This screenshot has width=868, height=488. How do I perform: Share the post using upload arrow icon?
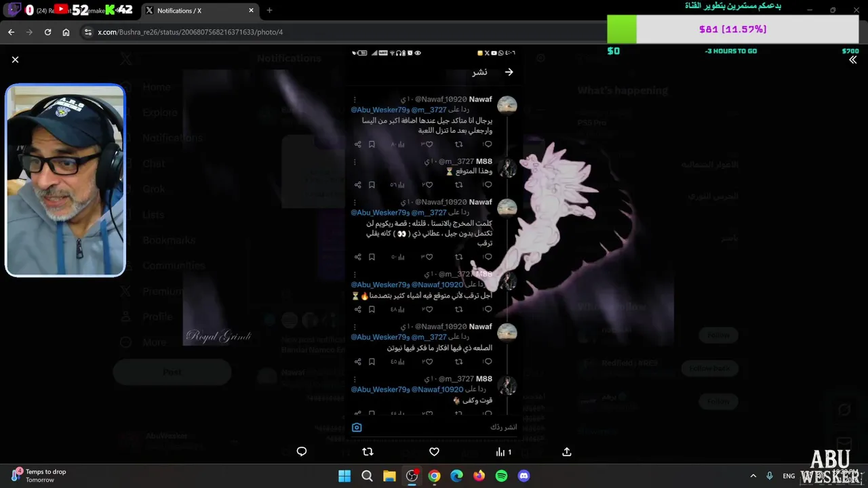click(x=567, y=451)
